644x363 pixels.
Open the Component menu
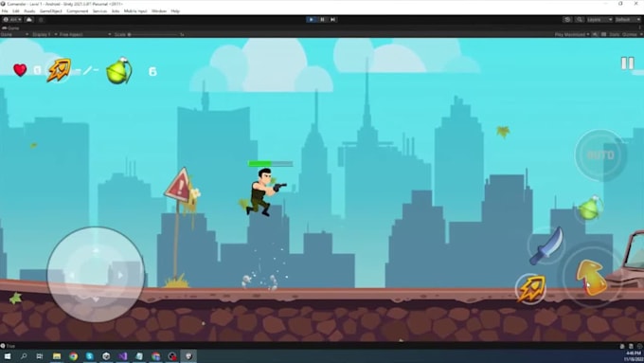78,11
